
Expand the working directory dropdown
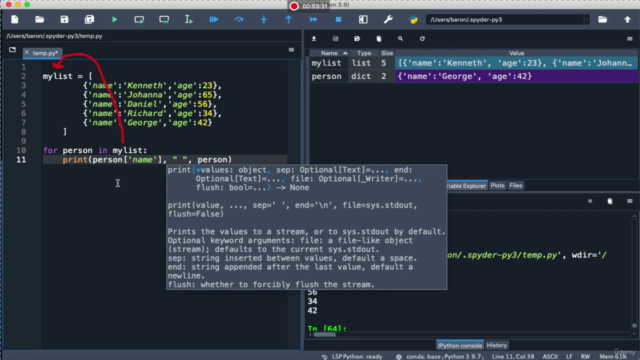[587, 20]
